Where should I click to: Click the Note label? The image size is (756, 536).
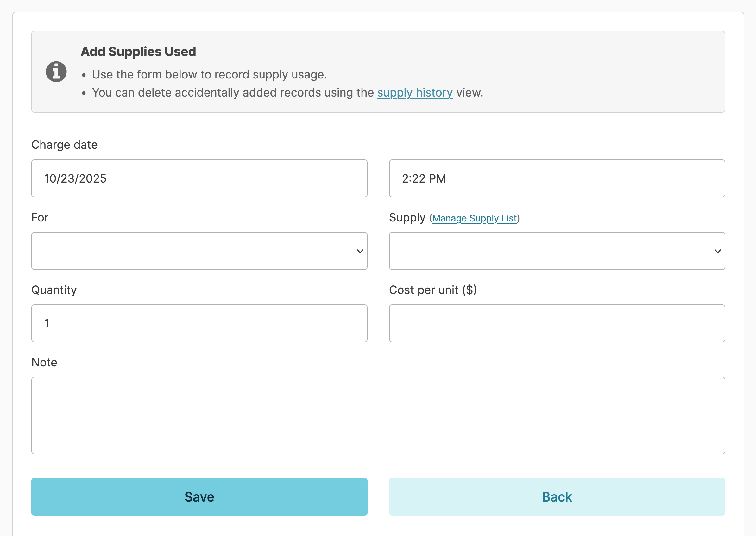tap(44, 362)
